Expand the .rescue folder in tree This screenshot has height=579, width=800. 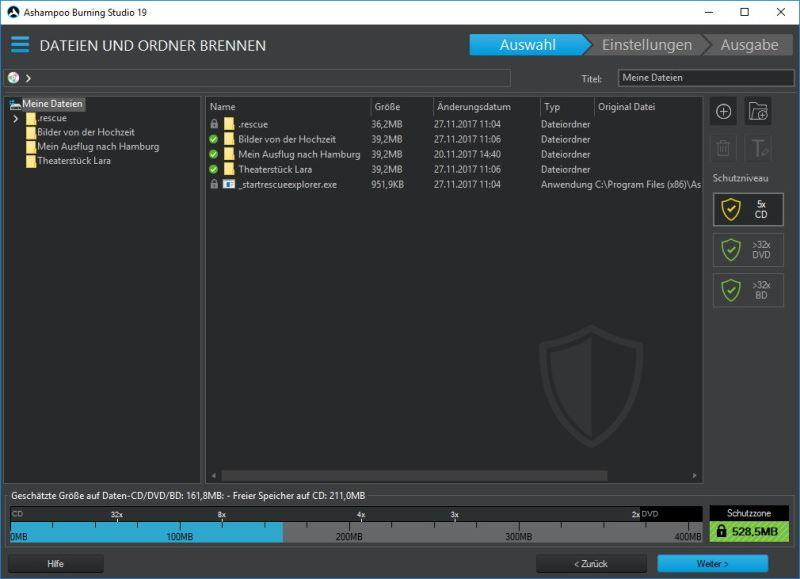(x=16, y=119)
